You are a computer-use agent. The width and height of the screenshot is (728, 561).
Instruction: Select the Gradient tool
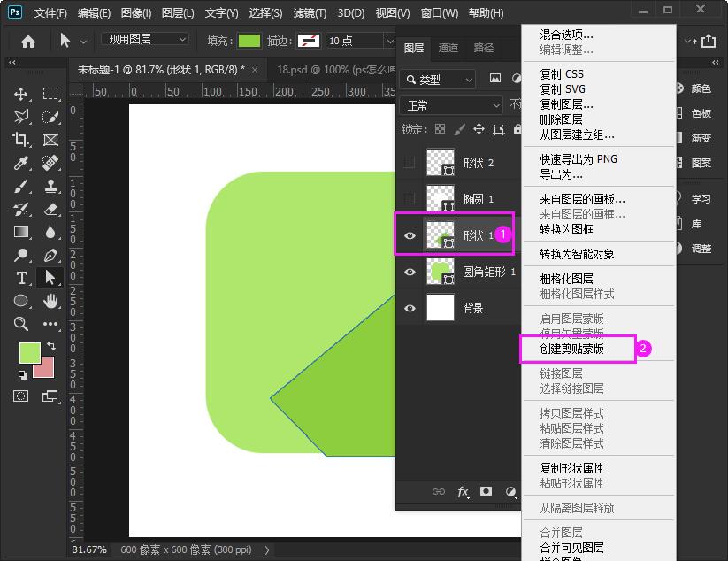(21, 231)
